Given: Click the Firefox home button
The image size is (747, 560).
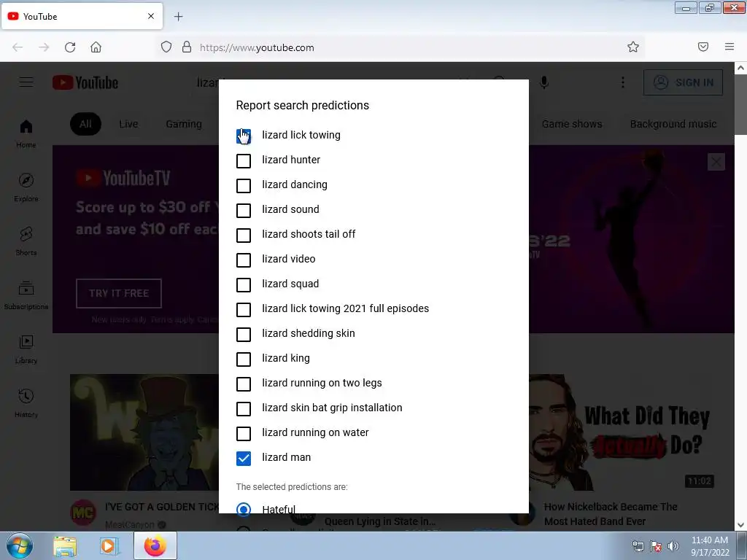Looking at the screenshot, I should (96, 47).
